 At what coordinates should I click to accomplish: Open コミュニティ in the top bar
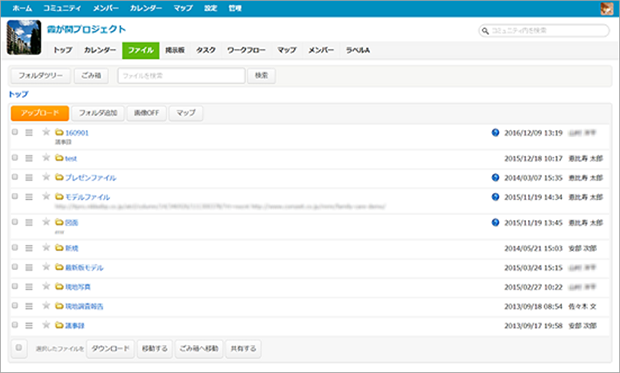(x=62, y=8)
